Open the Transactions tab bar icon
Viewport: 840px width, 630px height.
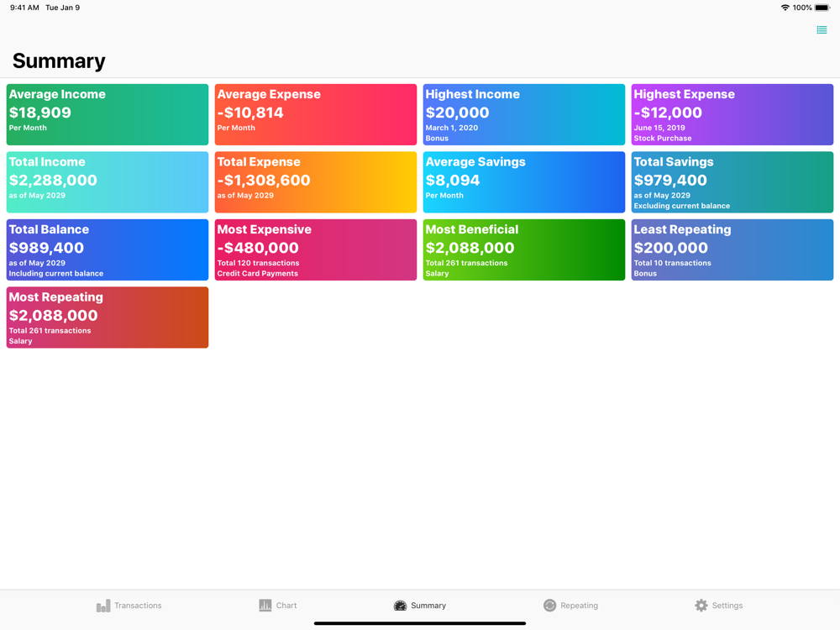pos(103,606)
